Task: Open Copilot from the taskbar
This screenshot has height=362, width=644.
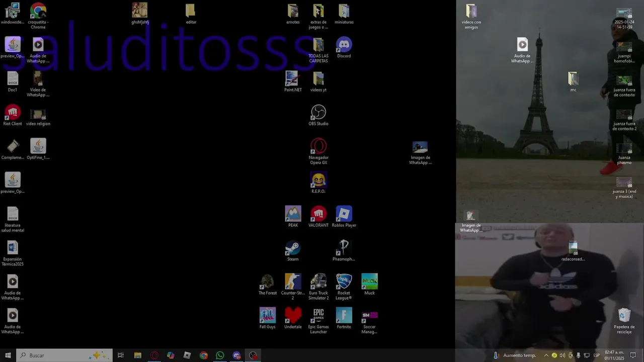Action: [x=171, y=355]
